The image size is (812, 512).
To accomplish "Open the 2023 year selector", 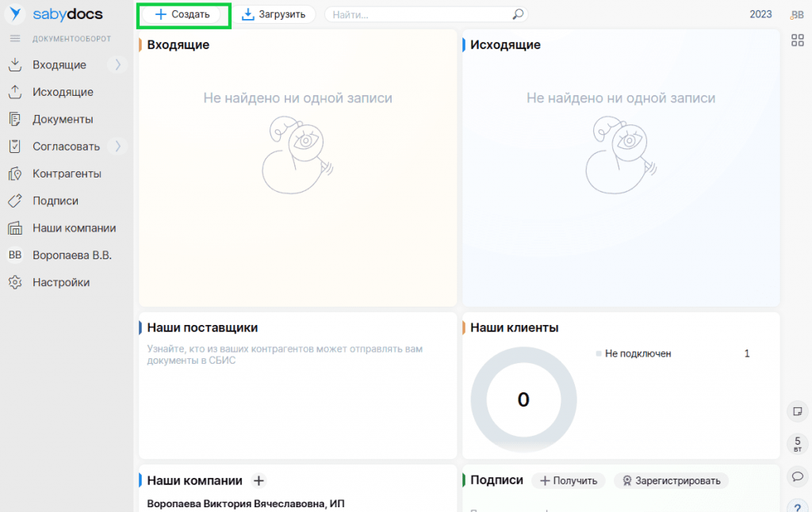I will click(760, 14).
